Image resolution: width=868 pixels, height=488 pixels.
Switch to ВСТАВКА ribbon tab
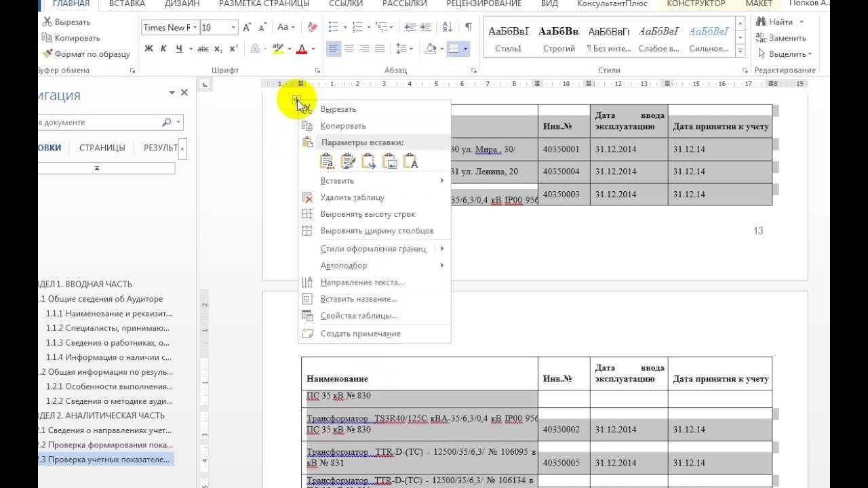point(127,3)
